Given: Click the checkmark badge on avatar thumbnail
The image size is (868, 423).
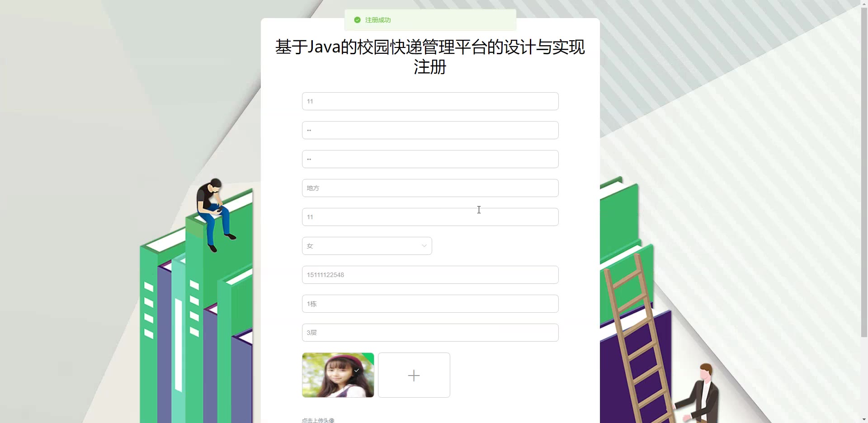Looking at the screenshot, I should point(357,370).
